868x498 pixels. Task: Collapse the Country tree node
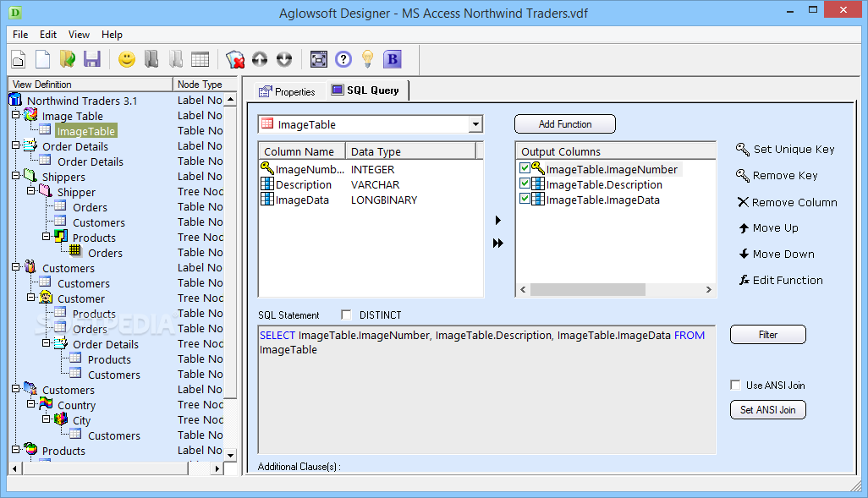(31, 404)
